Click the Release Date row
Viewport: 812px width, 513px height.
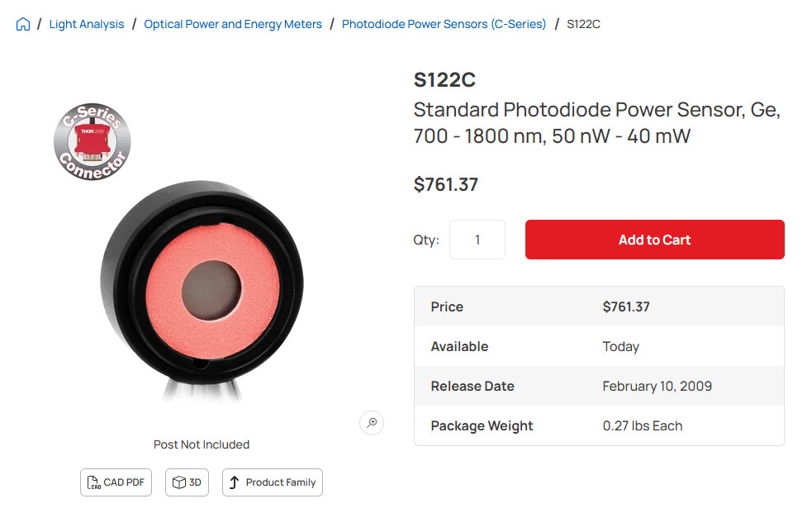599,386
